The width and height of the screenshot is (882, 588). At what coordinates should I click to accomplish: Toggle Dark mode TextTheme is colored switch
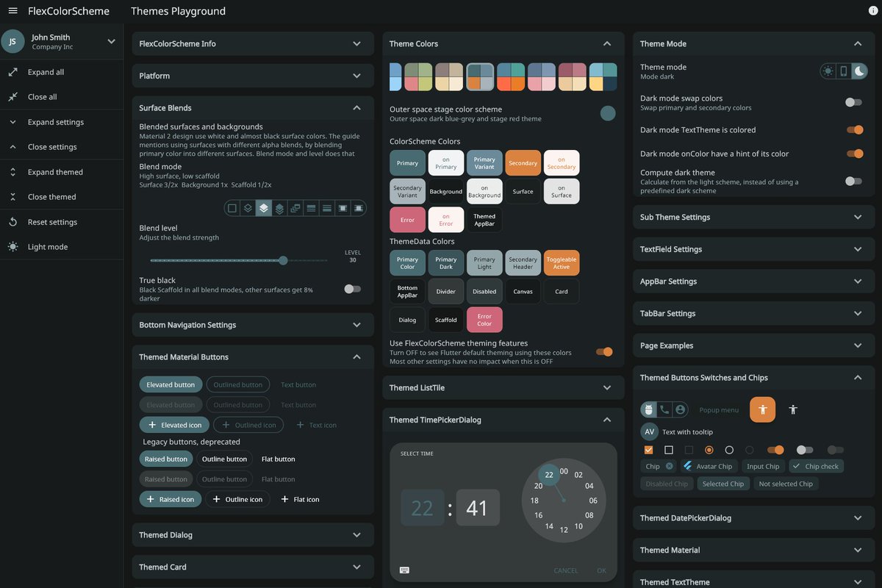click(x=854, y=130)
